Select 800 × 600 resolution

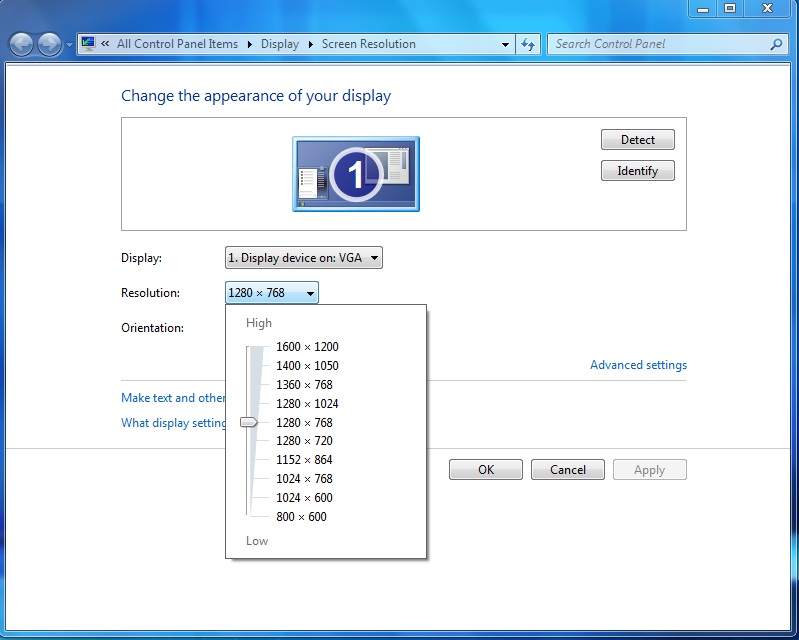point(301,517)
